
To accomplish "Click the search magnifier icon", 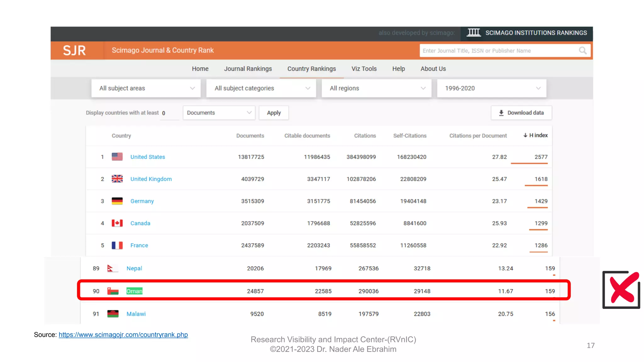I will click(583, 51).
